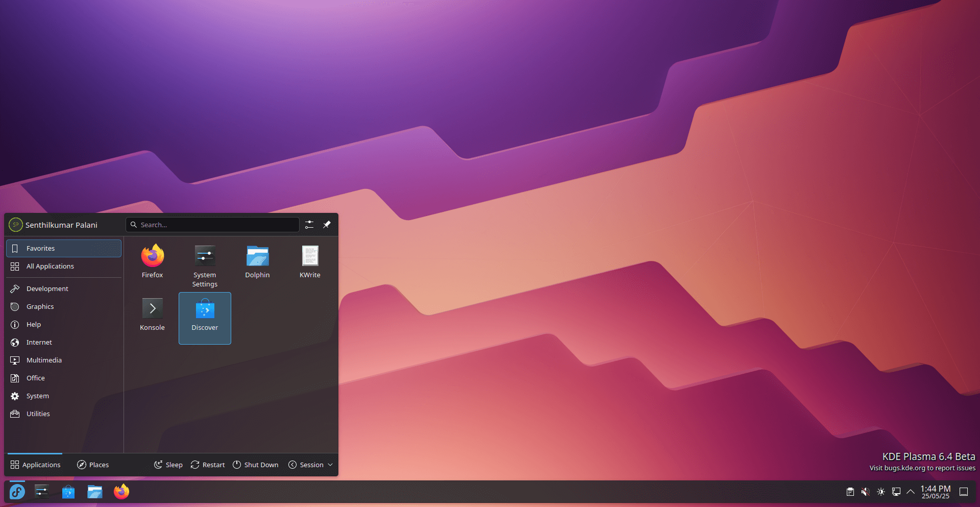The image size is (980, 507).
Task: Open the network tray icon
Action: 896,492
